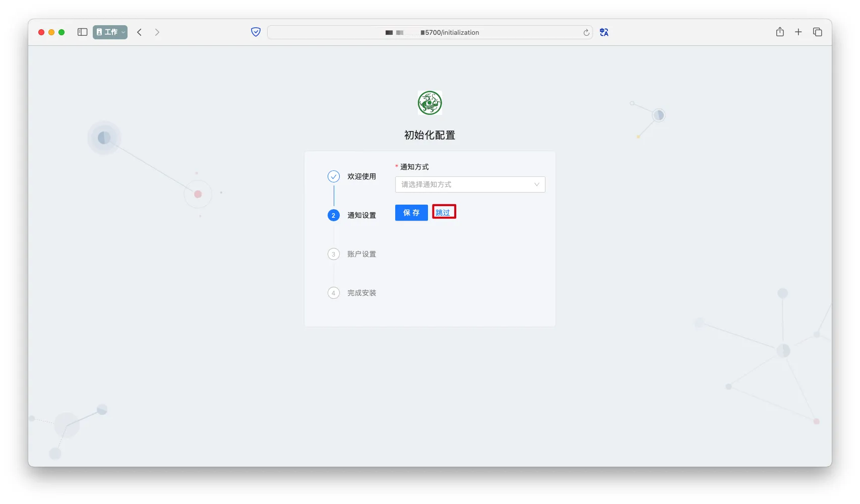Screen dimensions: 860x504
Task: Reload the initialization page
Action: tap(586, 33)
